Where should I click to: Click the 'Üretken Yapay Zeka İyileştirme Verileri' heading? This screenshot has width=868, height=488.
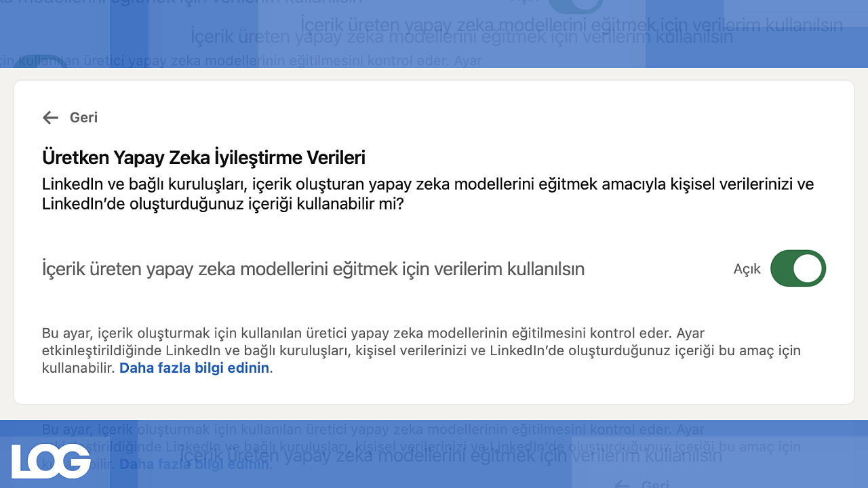click(203, 158)
